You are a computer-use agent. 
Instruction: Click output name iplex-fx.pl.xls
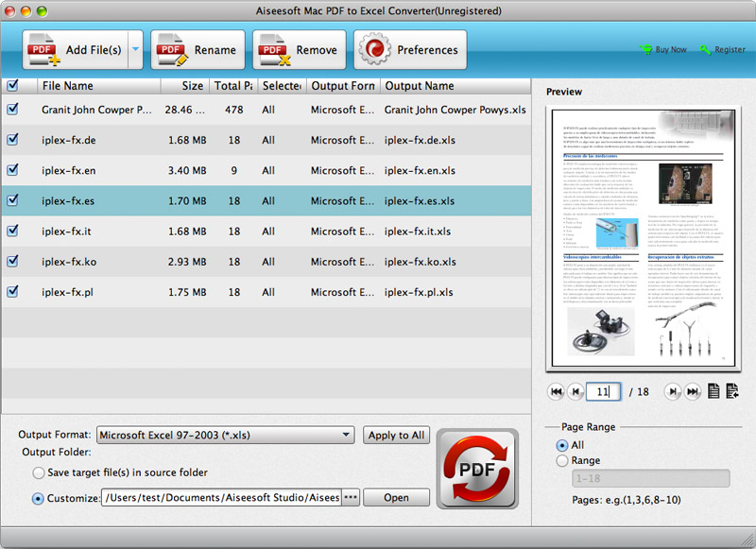tap(419, 292)
